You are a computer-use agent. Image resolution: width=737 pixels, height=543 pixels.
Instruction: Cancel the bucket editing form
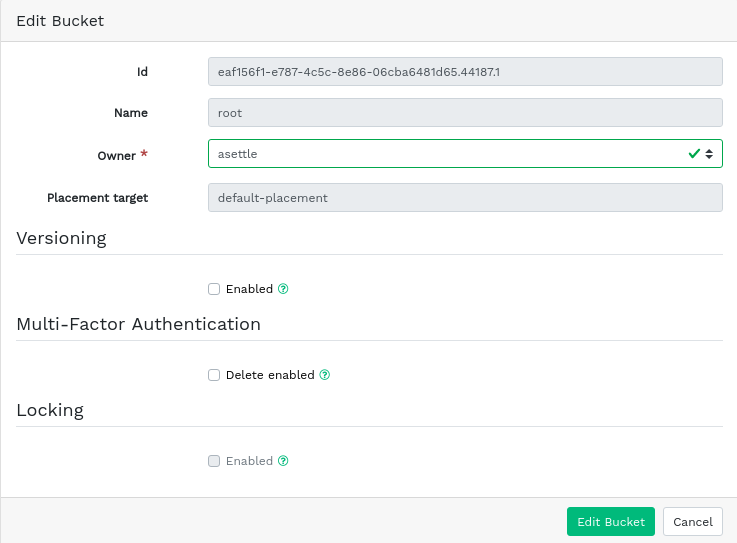(692, 522)
